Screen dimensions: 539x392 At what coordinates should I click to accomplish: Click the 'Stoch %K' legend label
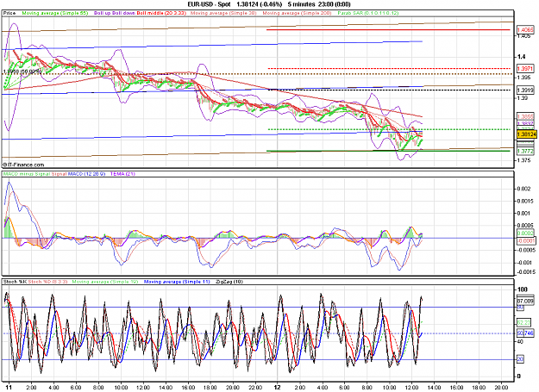pos(15,282)
